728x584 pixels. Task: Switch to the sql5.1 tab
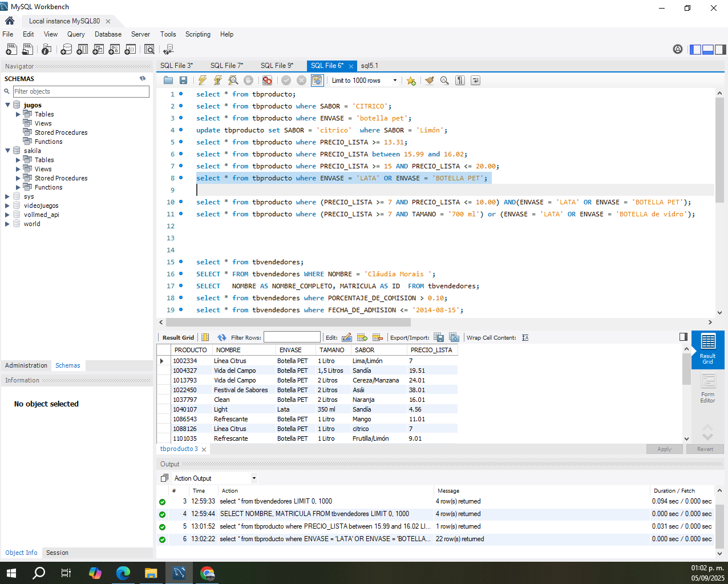[370, 66]
